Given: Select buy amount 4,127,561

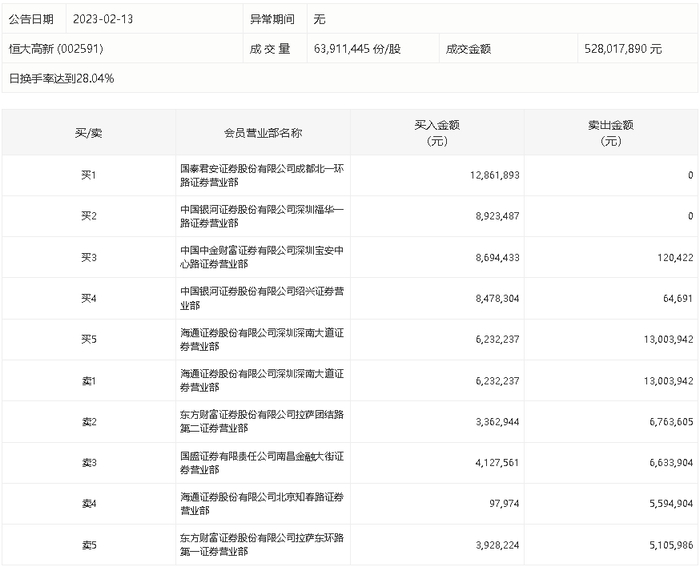Looking at the screenshot, I should click(497, 463).
